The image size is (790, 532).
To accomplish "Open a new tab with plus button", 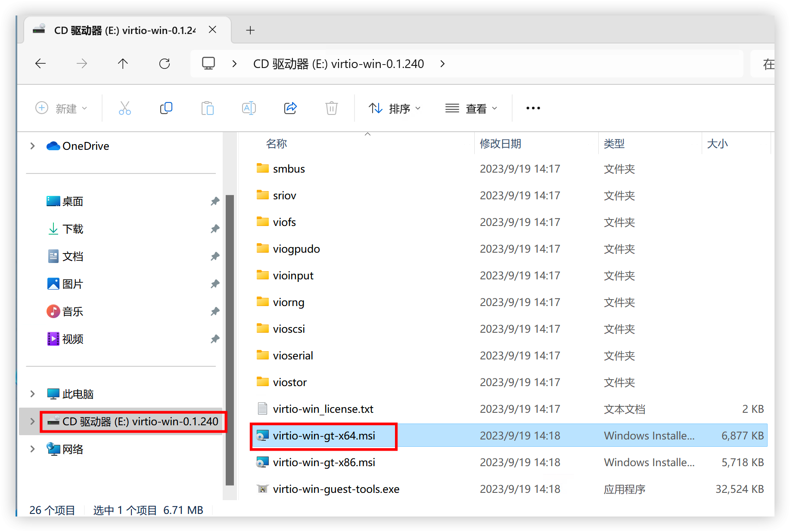I will 250,30.
